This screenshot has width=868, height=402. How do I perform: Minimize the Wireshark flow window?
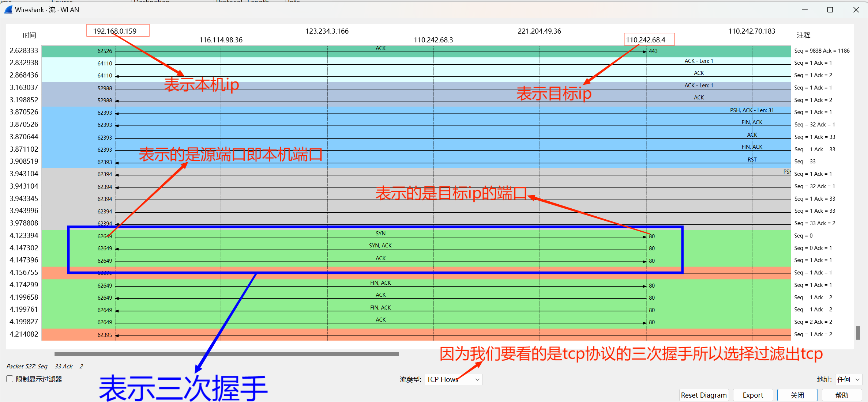pos(805,10)
